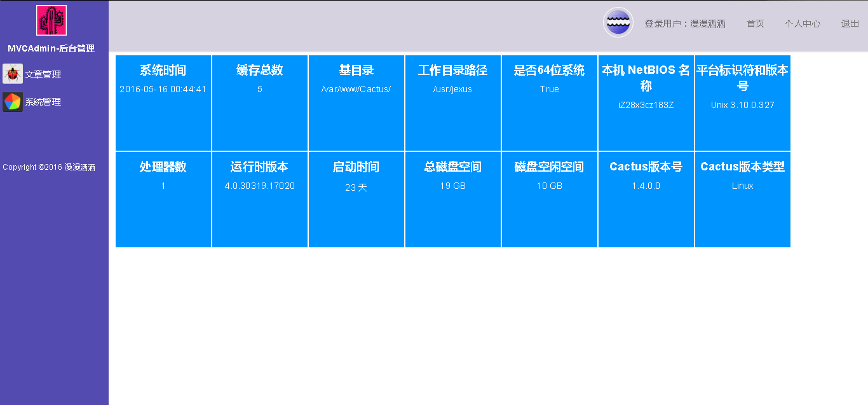Click the 本机 NetBIOS 名称 tile
The width and height of the screenshot is (868, 405).
[x=646, y=103]
